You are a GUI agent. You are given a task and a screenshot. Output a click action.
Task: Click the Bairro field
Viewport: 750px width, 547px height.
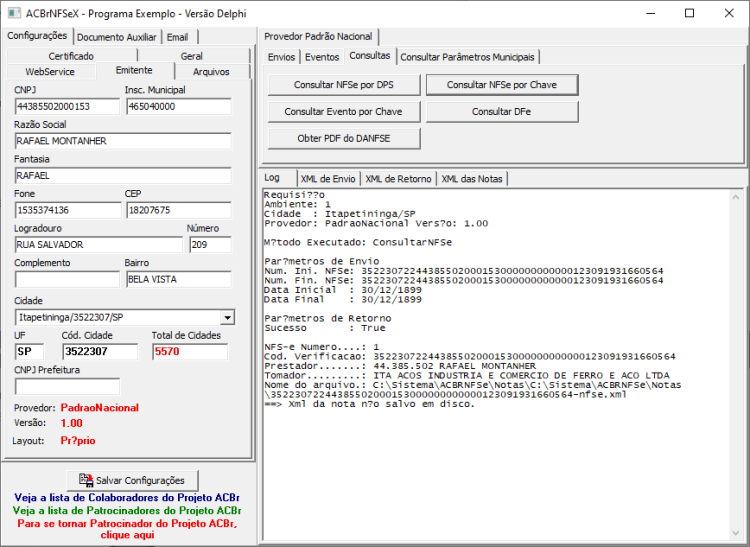pos(179,279)
